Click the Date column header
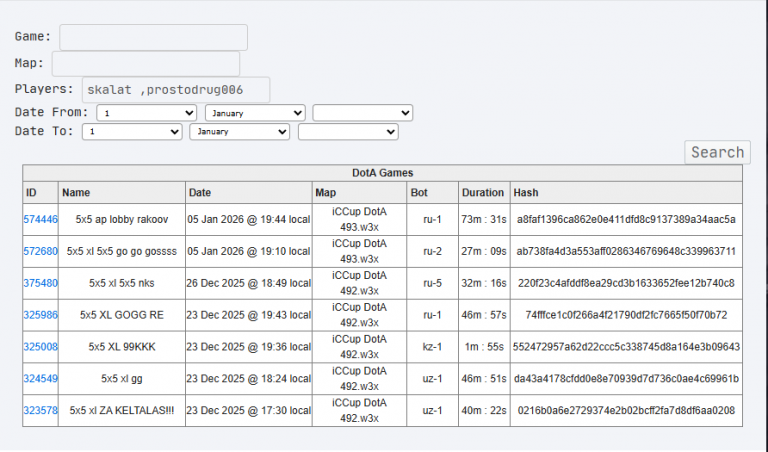Viewport: 768px width, 452px height. pos(249,192)
